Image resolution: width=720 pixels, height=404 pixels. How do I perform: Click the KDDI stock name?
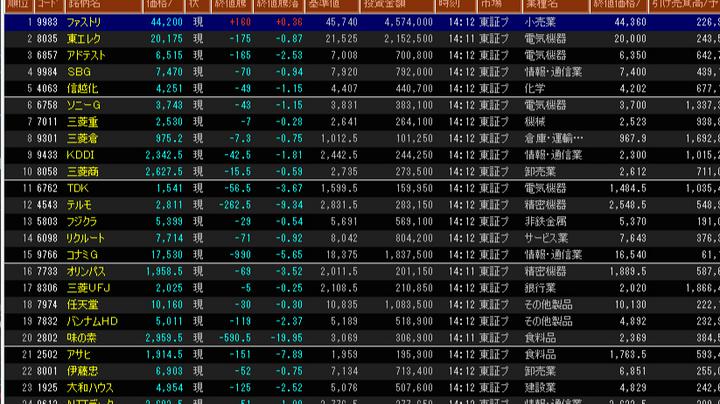[x=80, y=156]
